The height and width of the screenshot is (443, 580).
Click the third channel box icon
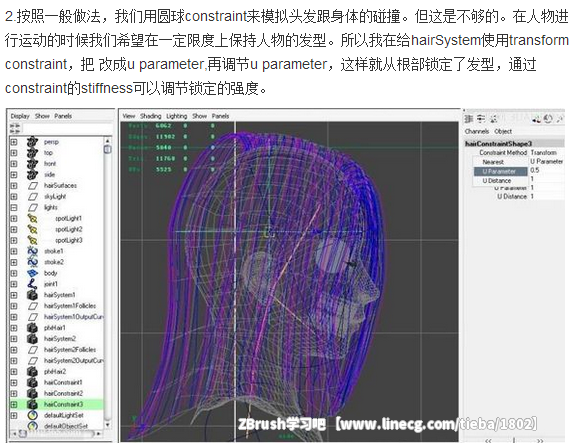[493, 119]
